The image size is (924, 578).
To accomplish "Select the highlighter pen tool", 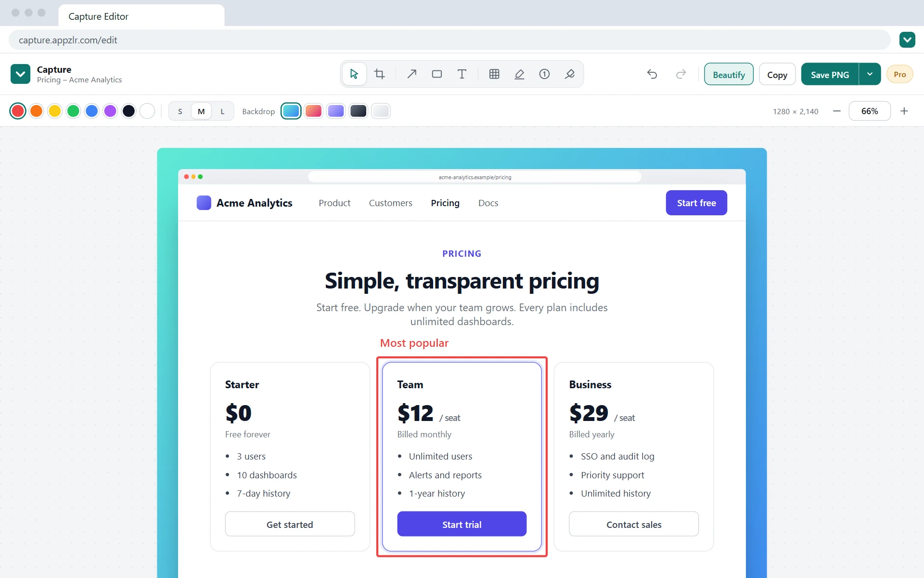I will (519, 74).
